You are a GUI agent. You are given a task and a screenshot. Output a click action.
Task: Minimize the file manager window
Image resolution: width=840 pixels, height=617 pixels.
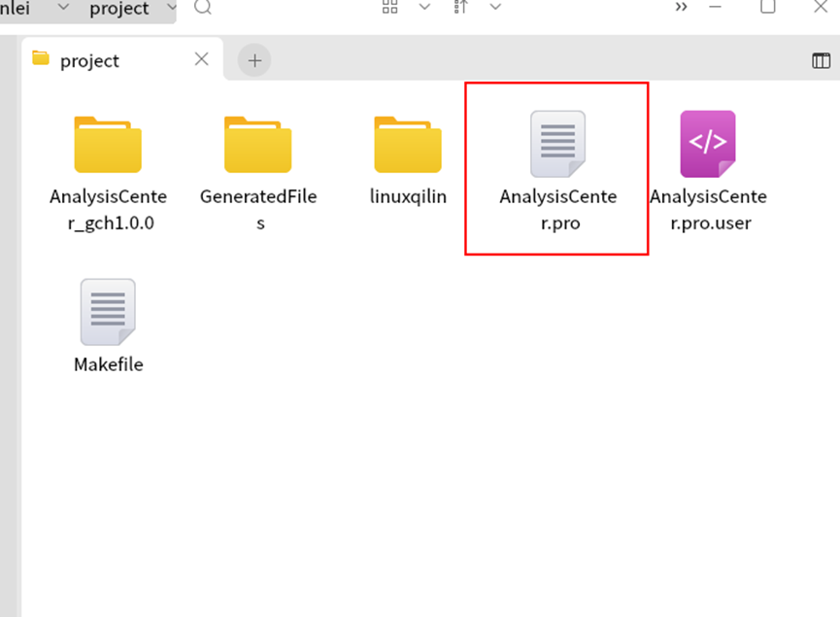pyautogui.click(x=715, y=7)
